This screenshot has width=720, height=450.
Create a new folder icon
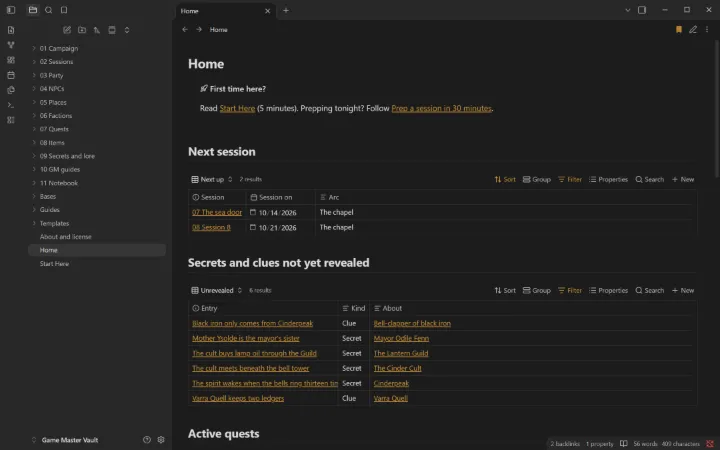(x=82, y=30)
